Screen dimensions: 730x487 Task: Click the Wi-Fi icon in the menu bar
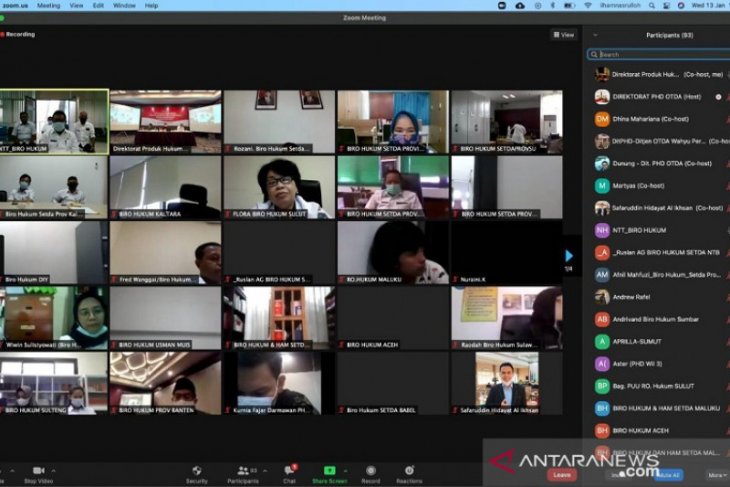(588, 6)
